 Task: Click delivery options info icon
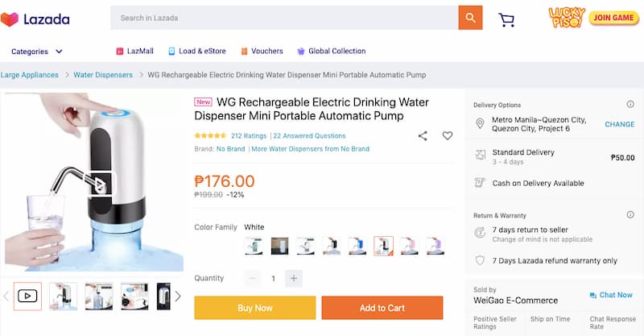pos(630,104)
